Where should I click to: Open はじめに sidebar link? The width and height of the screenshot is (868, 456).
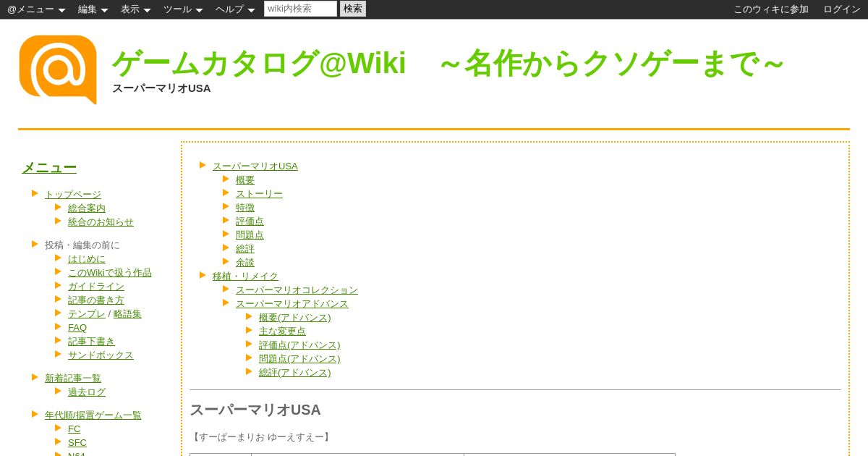point(87,258)
